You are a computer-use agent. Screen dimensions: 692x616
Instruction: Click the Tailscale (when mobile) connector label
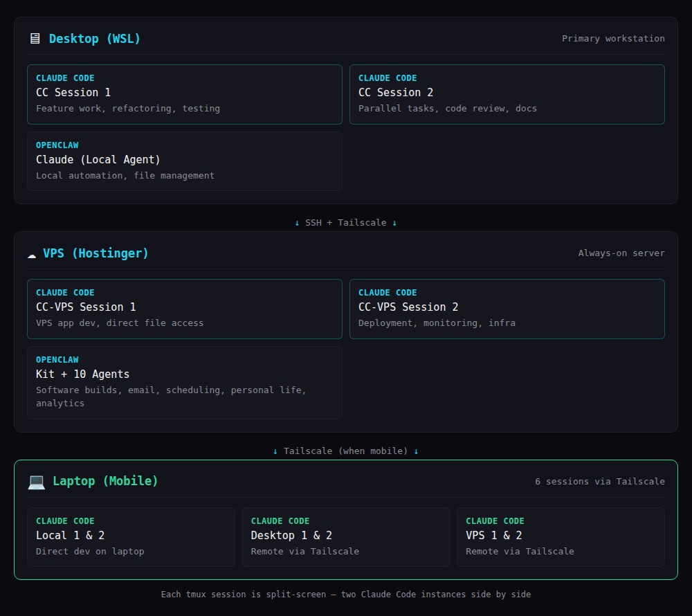click(x=345, y=451)
